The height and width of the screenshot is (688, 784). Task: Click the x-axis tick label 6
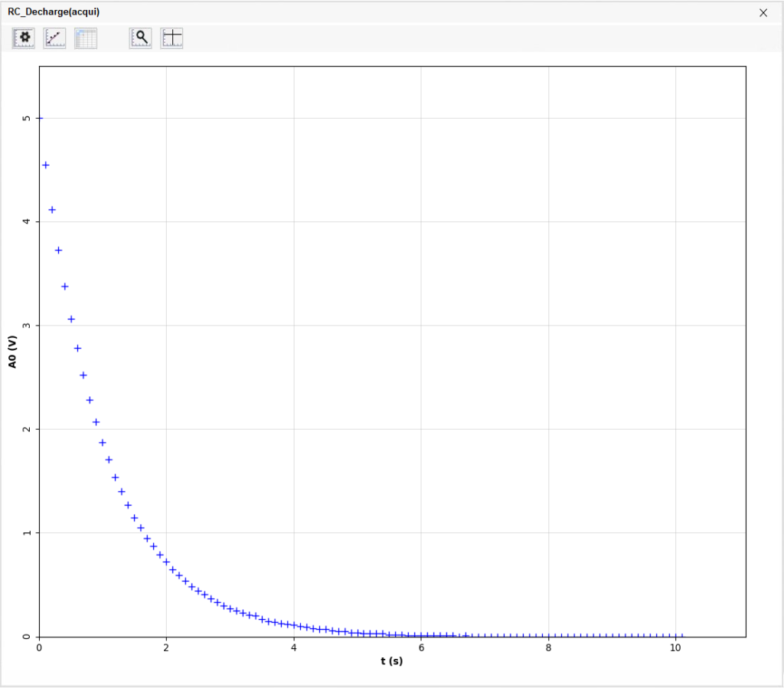point(421,647)
